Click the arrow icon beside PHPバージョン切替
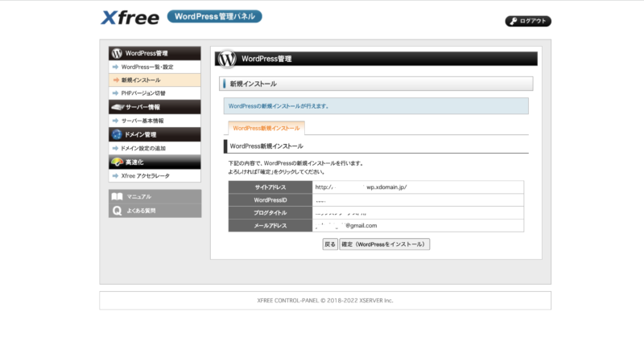The image size is (644, 357). pos(115,93)
